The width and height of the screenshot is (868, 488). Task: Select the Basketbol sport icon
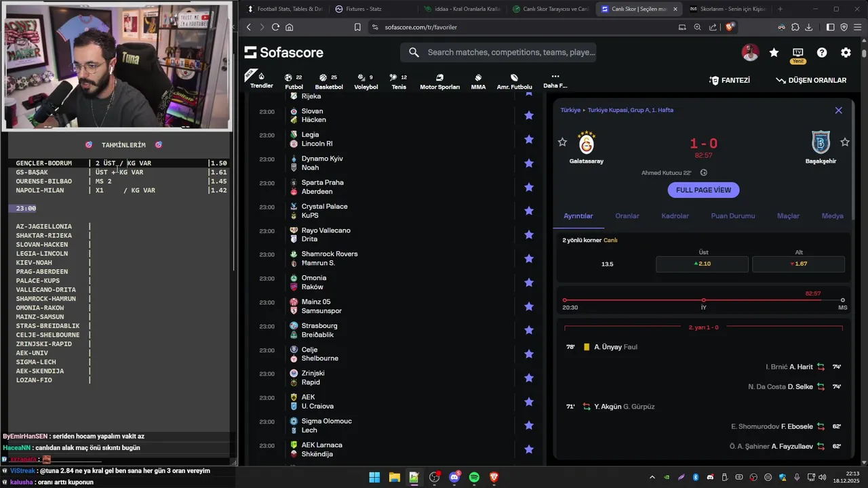coord(329,81)
